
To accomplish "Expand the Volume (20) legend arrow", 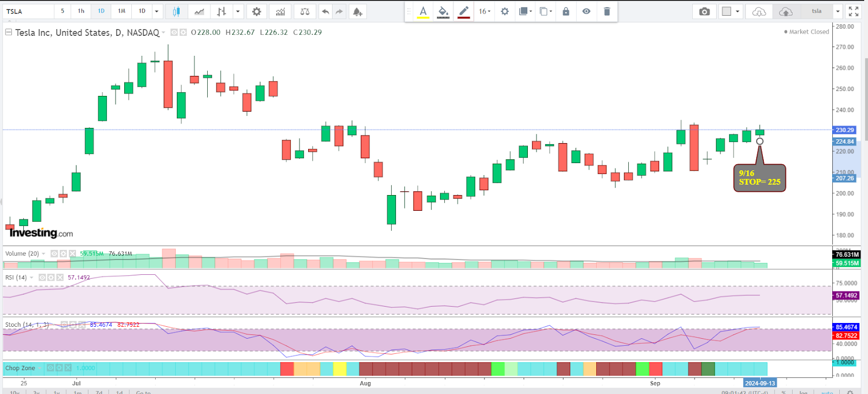I will pyautogui.click(x=43, y=254).
